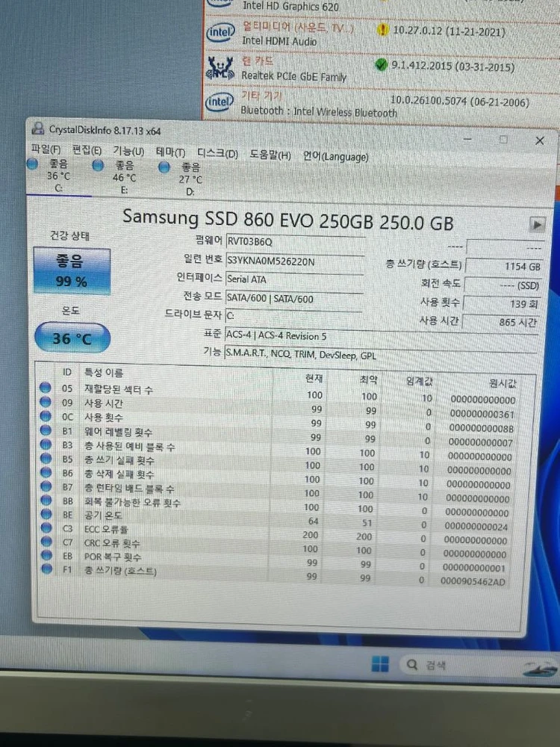Click the 36 °C temperature button
Screen dimensions: 560x747
[72, 338]
